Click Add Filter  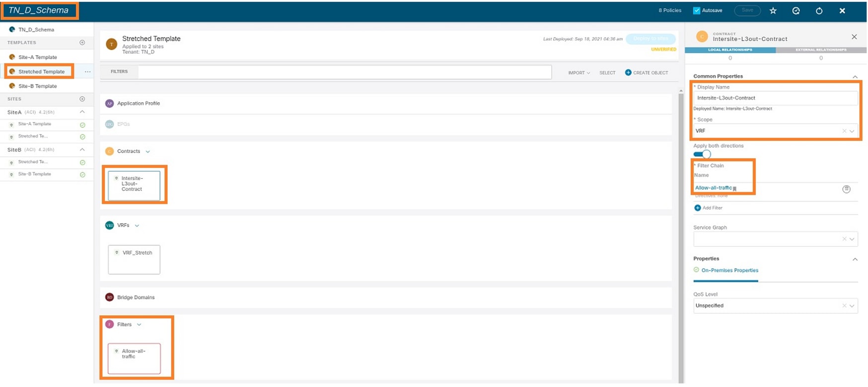coord(708,208)
